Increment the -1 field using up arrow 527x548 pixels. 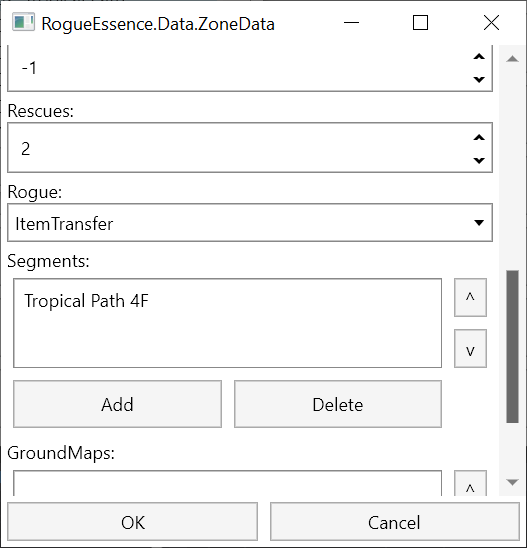click(x=479, y=57)
